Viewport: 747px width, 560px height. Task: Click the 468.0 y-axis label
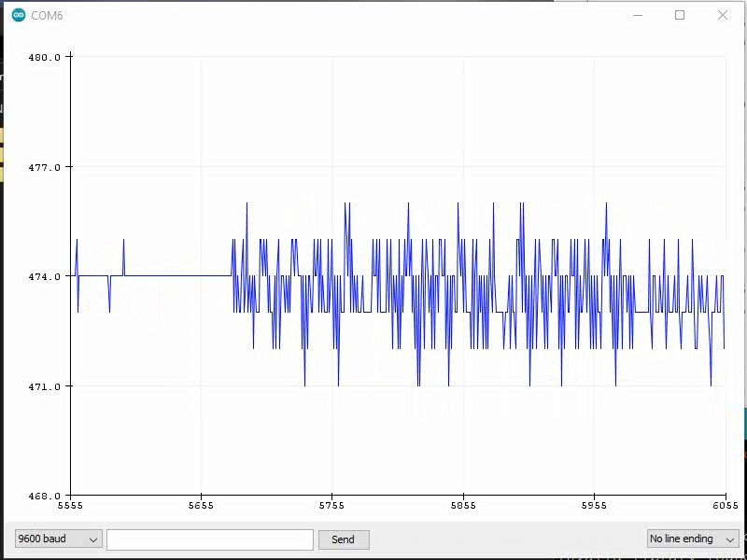45,497
